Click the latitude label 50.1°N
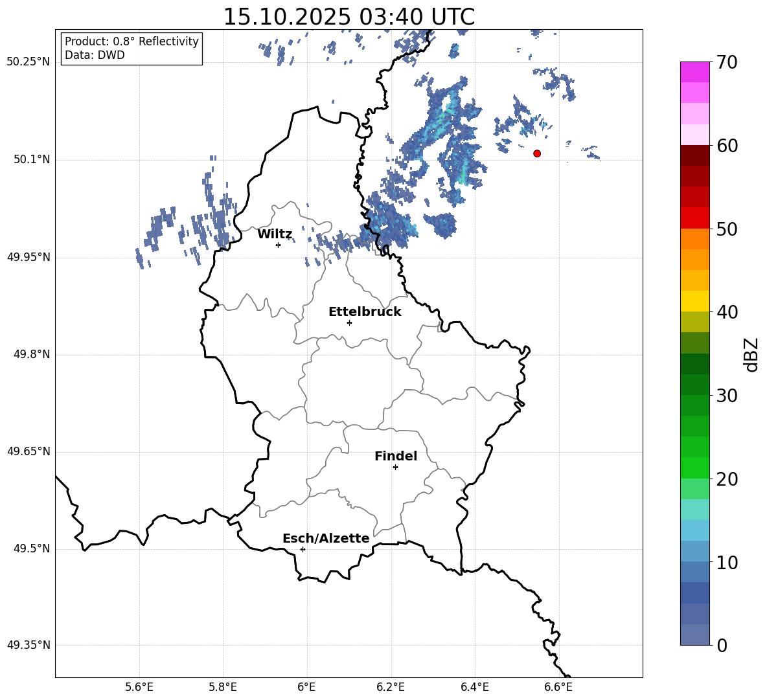 [32, 160]
